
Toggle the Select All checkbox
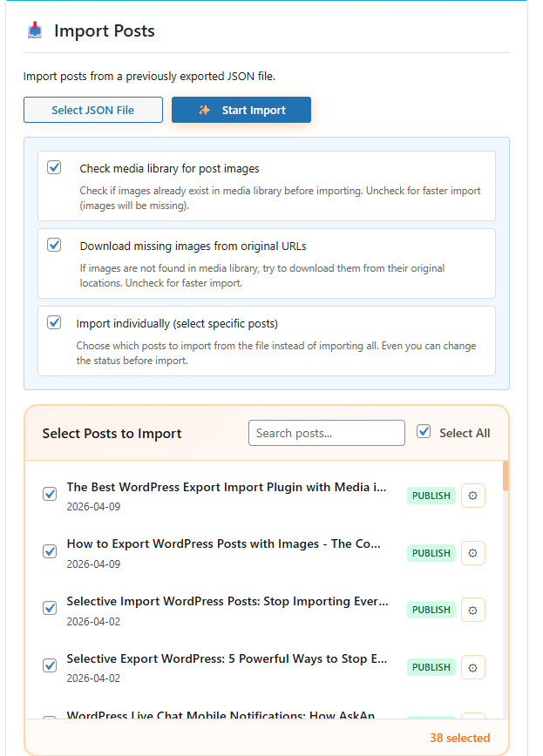pyautogui.click(x=424, y=431)
